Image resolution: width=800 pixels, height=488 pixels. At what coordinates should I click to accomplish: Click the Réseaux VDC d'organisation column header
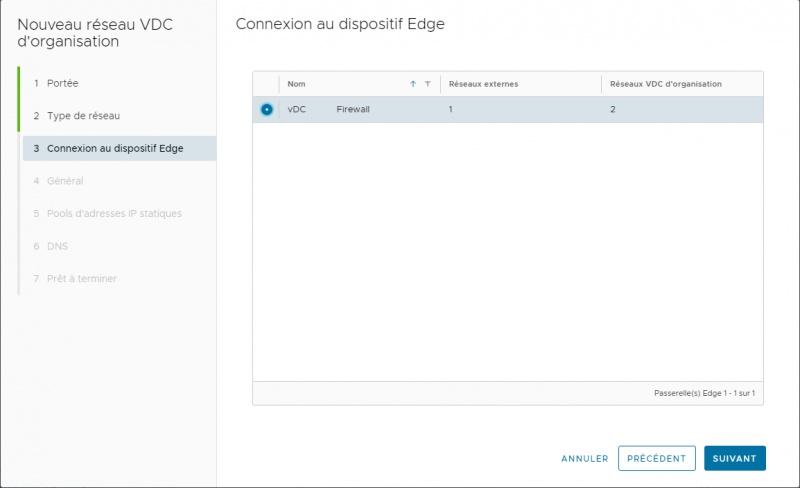click(x=666, y=84)
